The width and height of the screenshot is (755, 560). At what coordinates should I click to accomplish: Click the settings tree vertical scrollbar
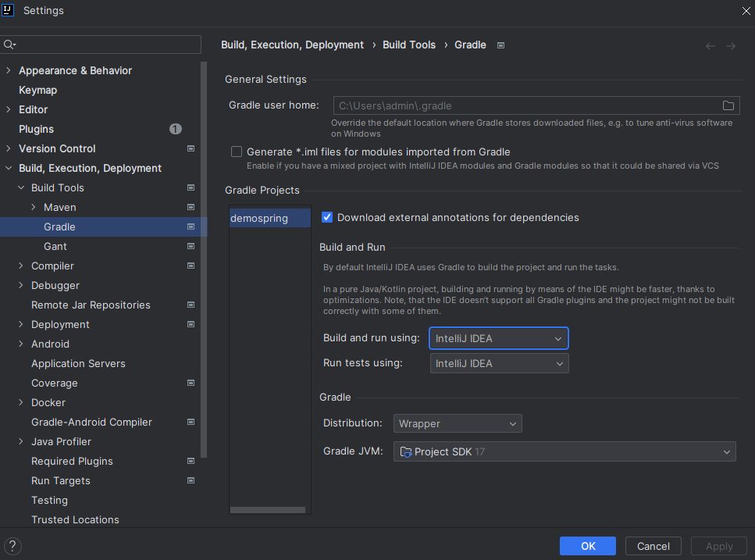pyautogui.click(x=204, y=259)
